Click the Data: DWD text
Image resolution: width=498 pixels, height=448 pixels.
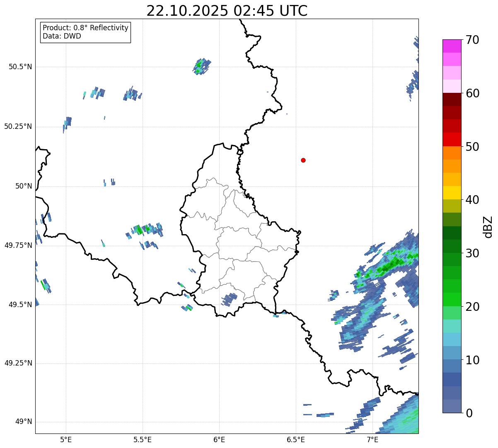click(x=62, y=36)
